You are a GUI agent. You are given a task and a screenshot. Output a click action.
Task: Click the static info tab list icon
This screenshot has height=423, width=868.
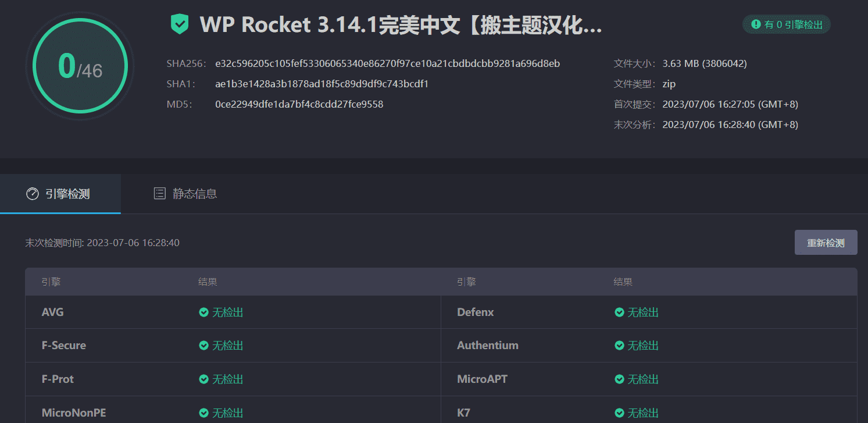point(159,194)
